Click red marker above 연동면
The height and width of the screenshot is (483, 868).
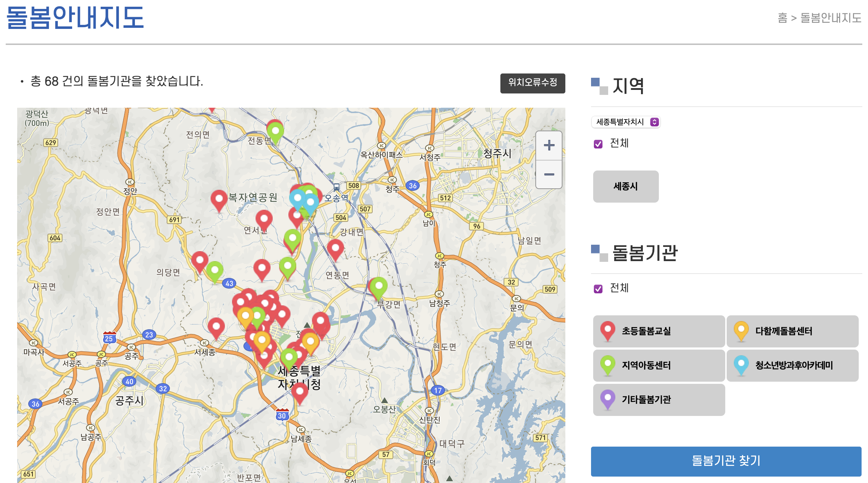click(x=335, y=248)
